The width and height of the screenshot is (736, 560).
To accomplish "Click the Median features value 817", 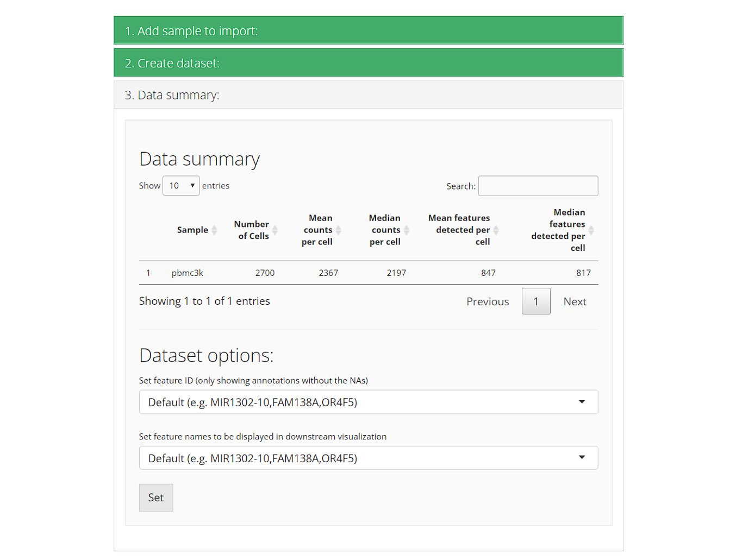I will pos(583,273).
